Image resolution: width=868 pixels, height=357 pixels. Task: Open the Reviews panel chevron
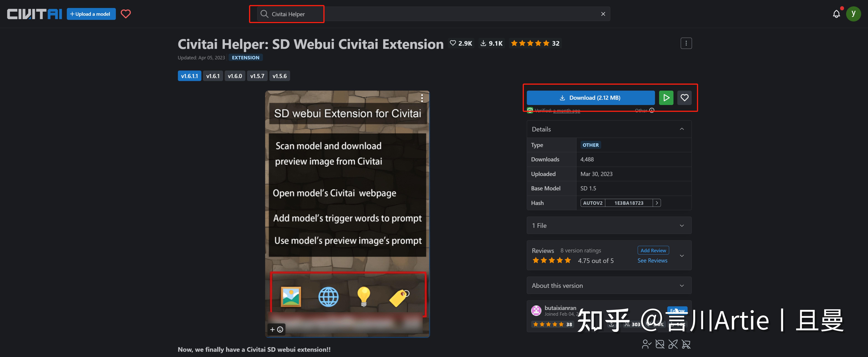682,256
